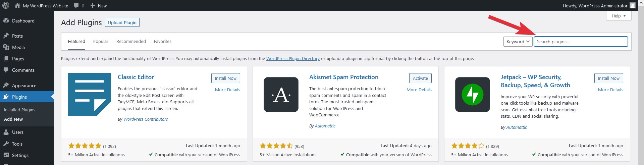Click the WordPress Contributors author link

(146, 119)
